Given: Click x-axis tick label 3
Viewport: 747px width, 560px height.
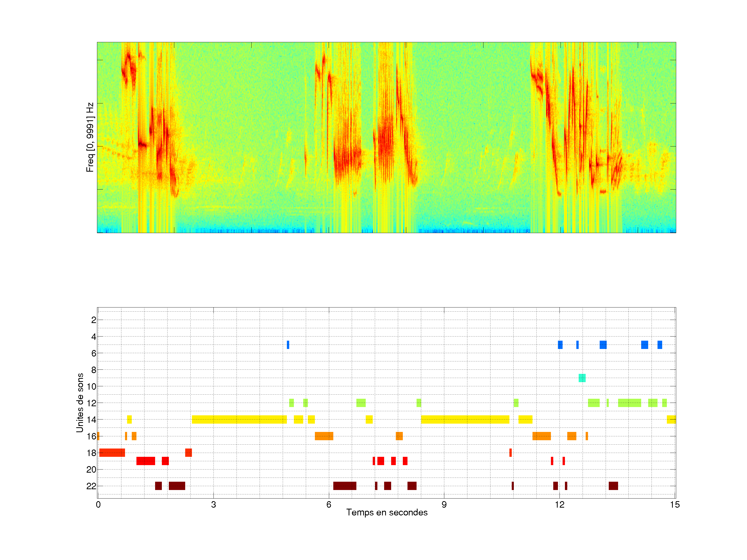Looking at the screenshot, I should tap(213, 505).
